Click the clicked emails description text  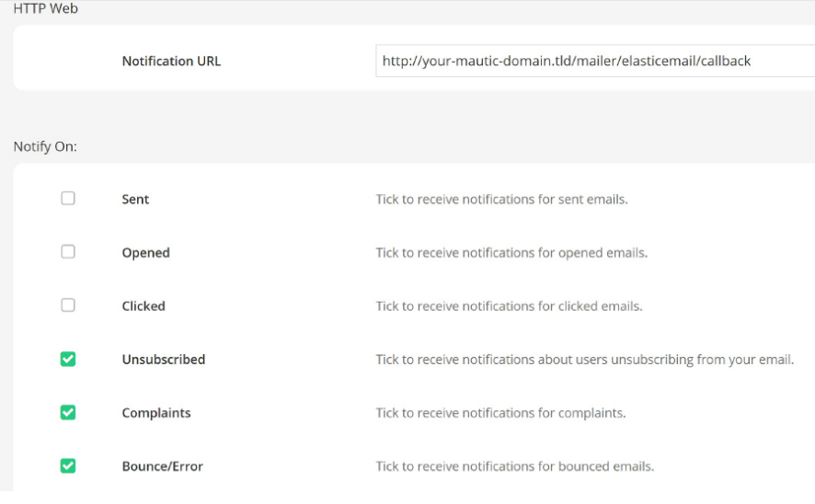pos(509,306)
